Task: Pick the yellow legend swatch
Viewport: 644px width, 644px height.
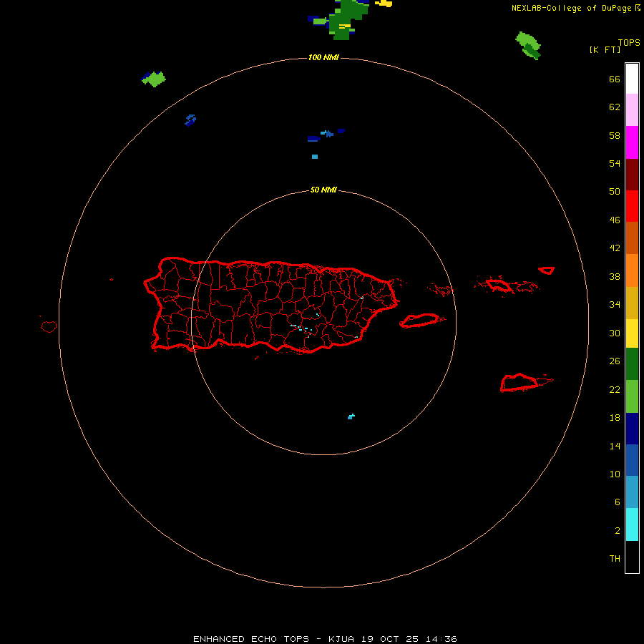Action: pyautogui.click(x=632, y=333)
